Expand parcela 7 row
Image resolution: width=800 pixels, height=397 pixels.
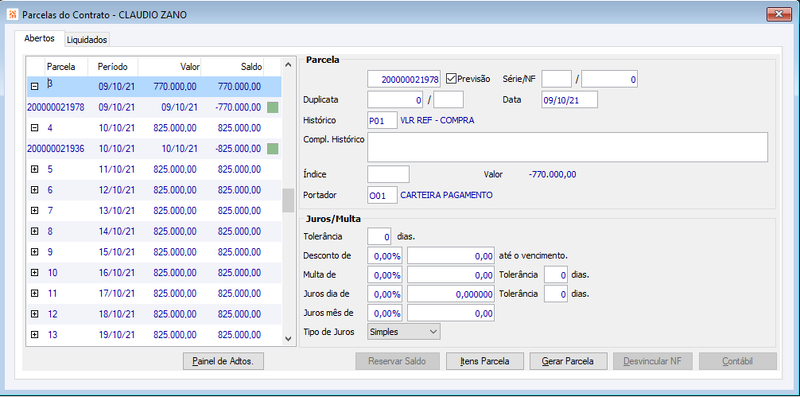click(x=35, y=211)
